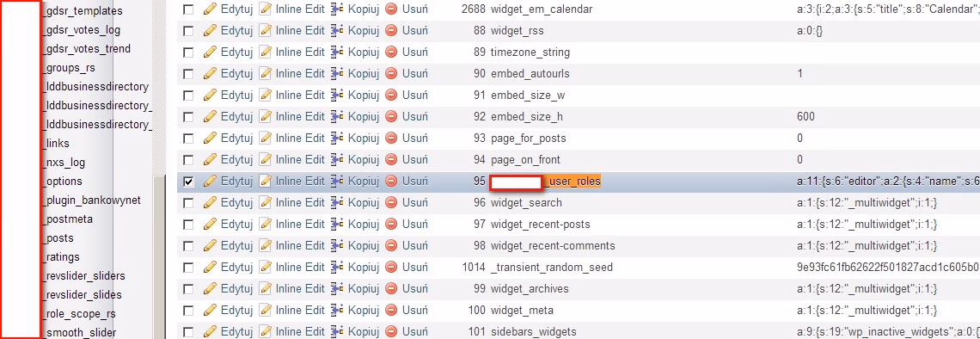Select the widget_em_calendar option name cell
980x339 pixels.
pyautogui.click(x=542, y=9)
